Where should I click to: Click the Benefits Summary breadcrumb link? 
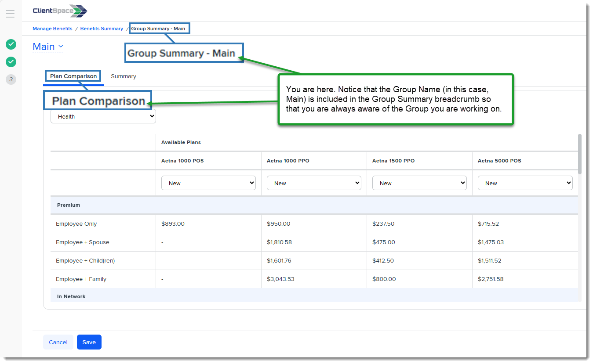click(x=102, y=29)
